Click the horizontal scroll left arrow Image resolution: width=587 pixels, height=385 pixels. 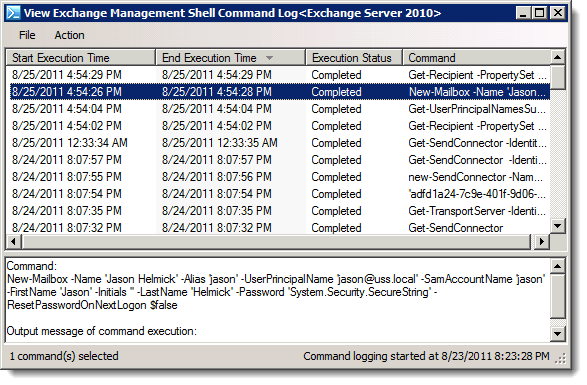pos(13,242)
